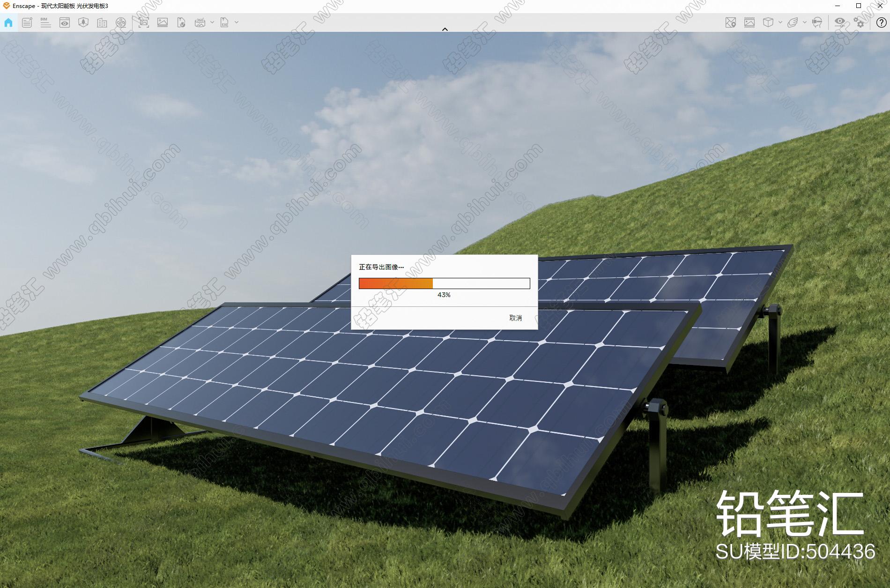Maximize the Enscape window
The width and height of the screenshot is (890, 588).
(x=858, y=6)
